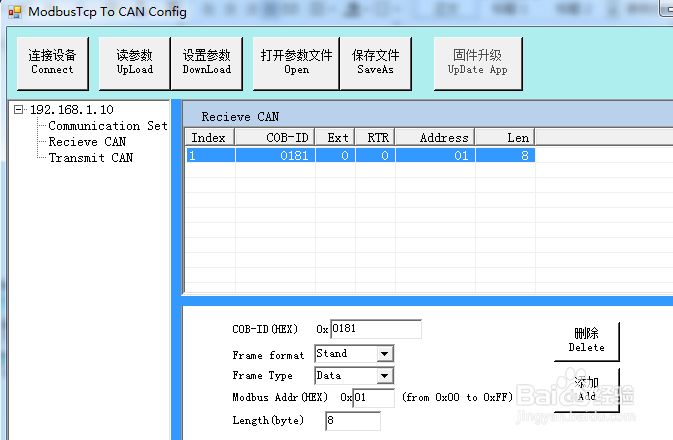The height and width of the screenshot is (440, 673).
Task: Click the UpLoad read parameters button
Action: pos(134,63)
